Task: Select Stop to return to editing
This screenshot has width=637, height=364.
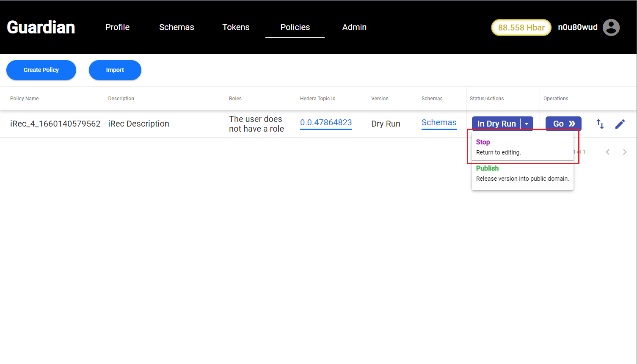Action: [522, 147]
